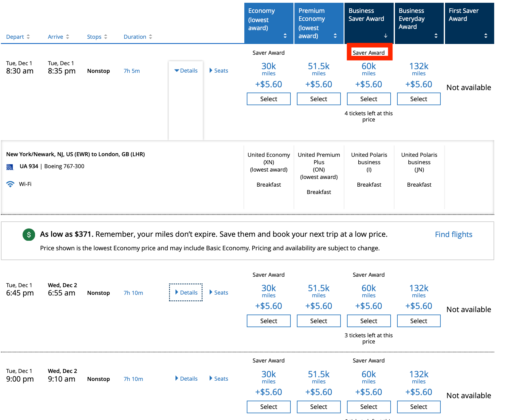
Task: Click the United logo beside UA 934
Action: tap(10, 167)
